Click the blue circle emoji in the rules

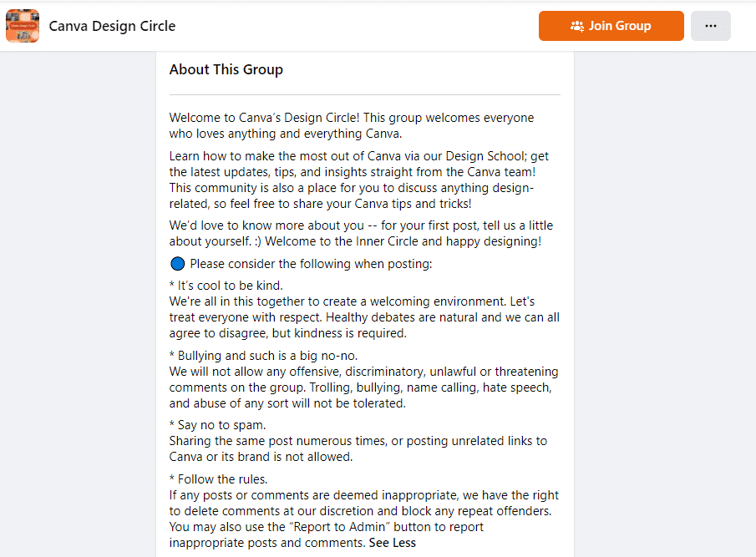point(177,263)
